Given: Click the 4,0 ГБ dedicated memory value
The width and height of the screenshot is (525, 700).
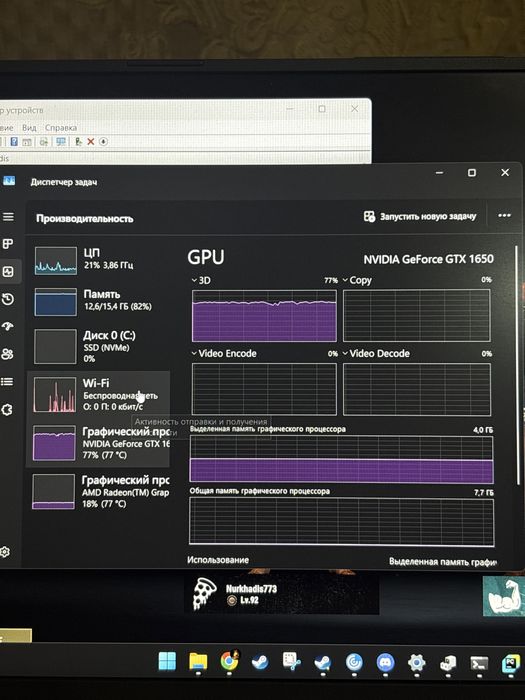Looking at the screenshot, I should point(483,430).
